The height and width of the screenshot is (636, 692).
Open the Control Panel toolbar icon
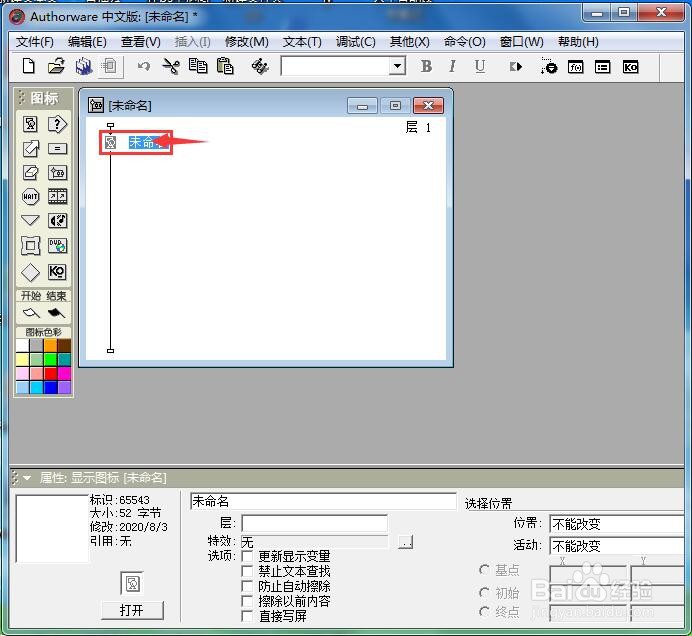[x=549, y=67]
